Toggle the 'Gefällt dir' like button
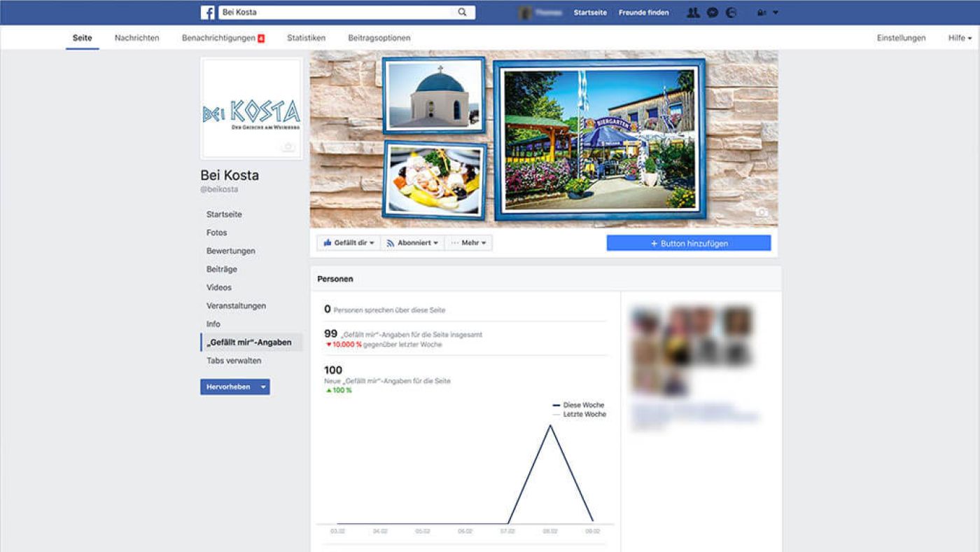980x552 pixels. tap(349, 243)
